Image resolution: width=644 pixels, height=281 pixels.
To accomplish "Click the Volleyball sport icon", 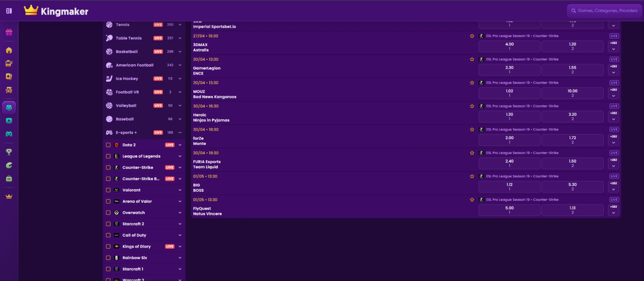I will click(x=109, y=106).
